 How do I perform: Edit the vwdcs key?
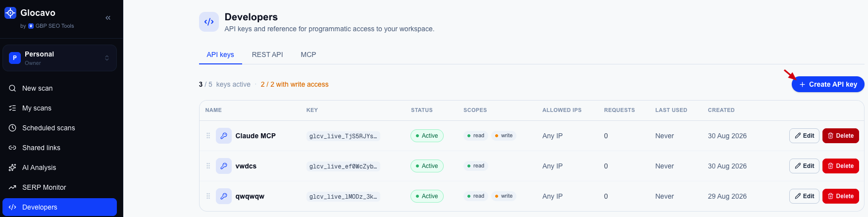pos(804,166)
